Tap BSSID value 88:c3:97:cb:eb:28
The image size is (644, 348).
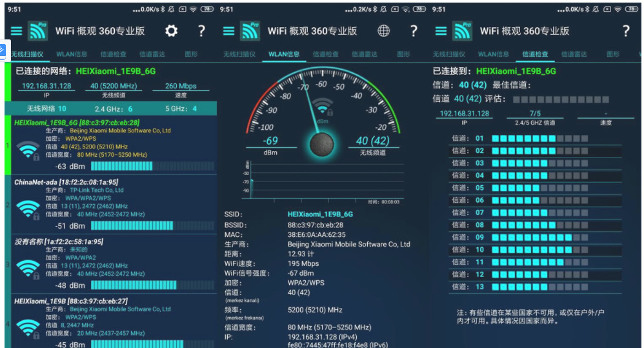(x=315, y=225)
